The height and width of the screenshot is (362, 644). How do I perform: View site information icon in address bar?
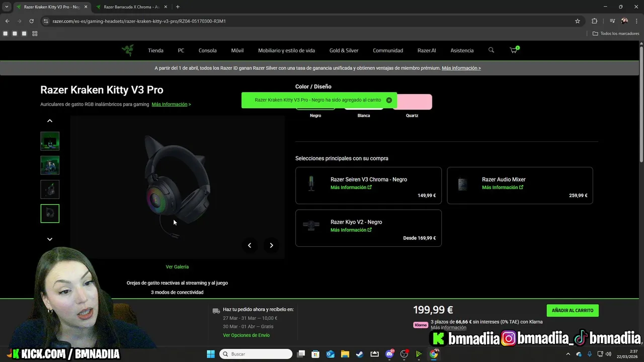click(x=46, y=21)
